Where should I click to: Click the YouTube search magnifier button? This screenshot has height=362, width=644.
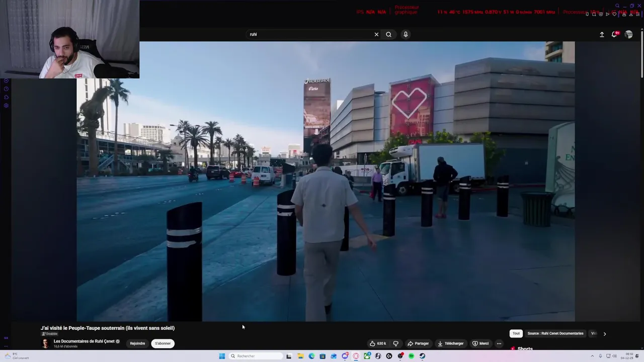pos(388,34)
